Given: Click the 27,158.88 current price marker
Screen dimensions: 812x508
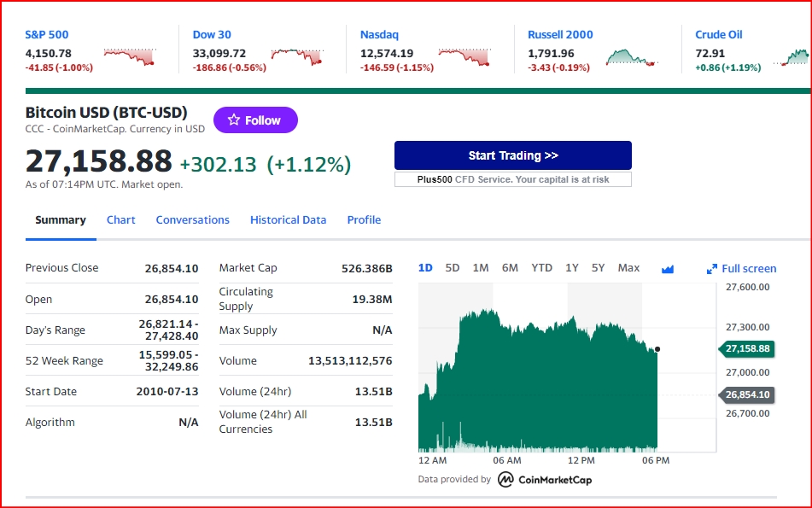Looking at the screenshot, I should point(747,348).
